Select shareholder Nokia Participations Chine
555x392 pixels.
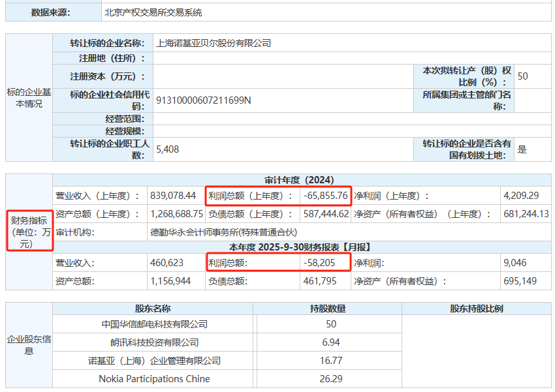click(154, 379)
